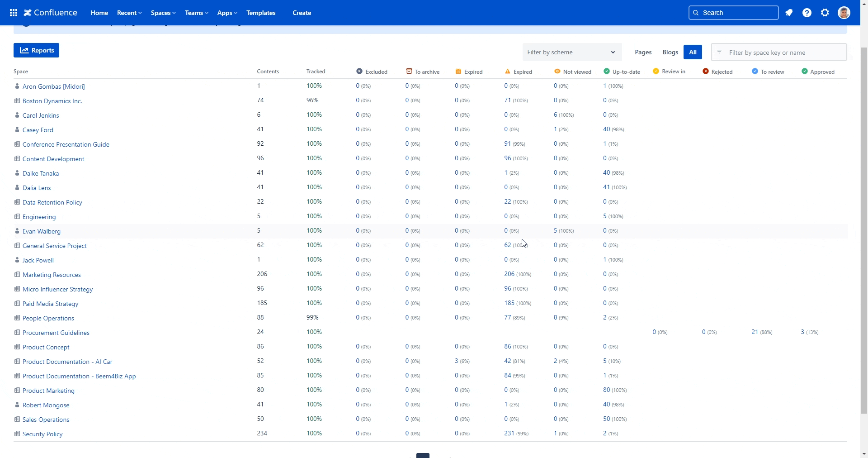This screenshot has height=458, width=868.
Task: Go to Templates in the navigation bar
Action: point(261,13)
